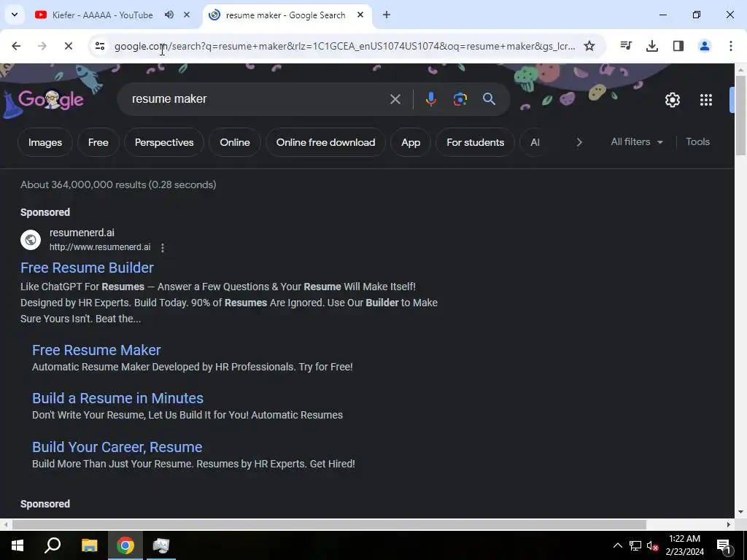Click the scroll down arrow of vertical scrollbar
Screen dimensions: 747x560
coord(740,513)
